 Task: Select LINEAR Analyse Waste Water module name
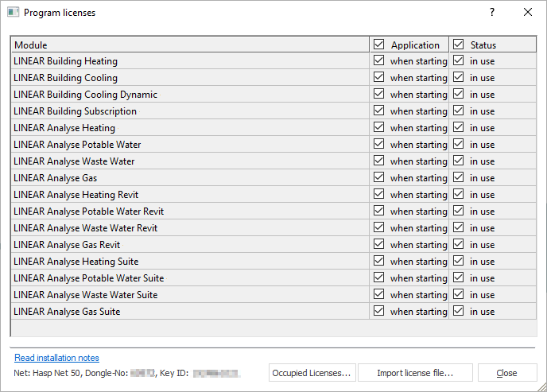pyautogui.click(x=74, y=161)
